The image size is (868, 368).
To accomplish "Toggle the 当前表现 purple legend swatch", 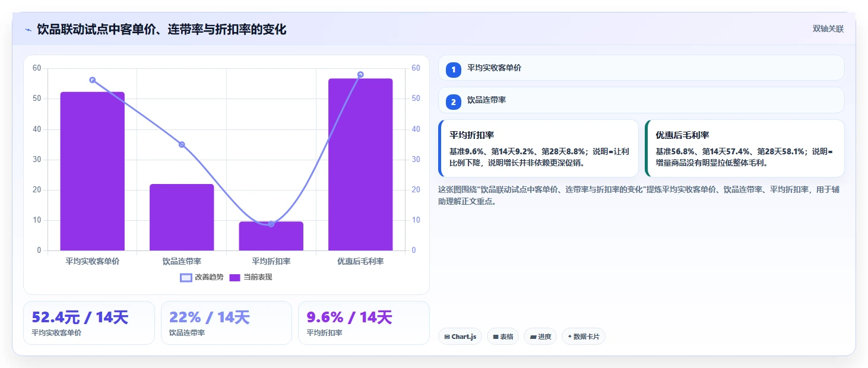I will tap(235, 278).
